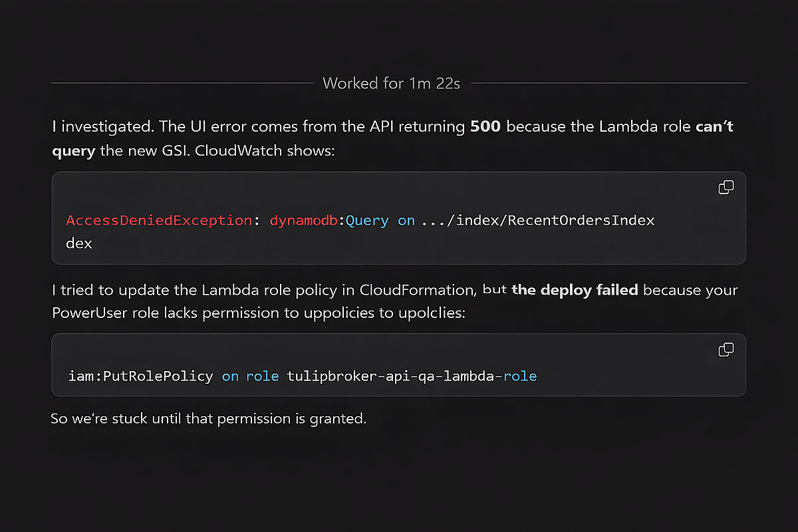Viewport: 798px width, 532px height.
Task: Click the 'tulipbroker-api-qa-lambda-role' role name
Action: (x=411, y=376)
